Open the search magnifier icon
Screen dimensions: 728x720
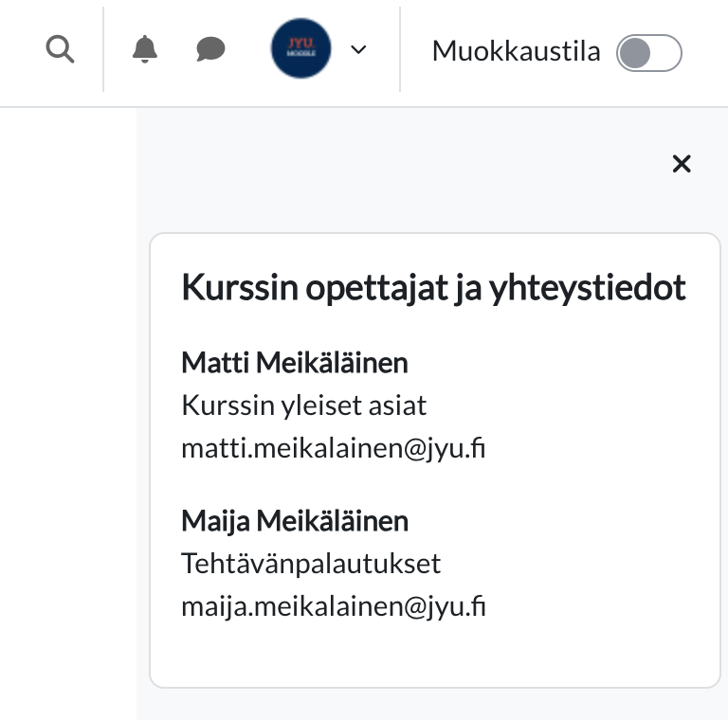pyautogui.click(x=60, y=50)
